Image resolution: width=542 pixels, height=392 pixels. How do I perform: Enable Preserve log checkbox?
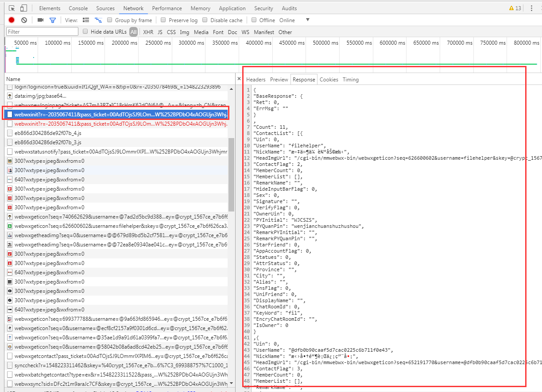pyautogui.click(x=163, y=20)
